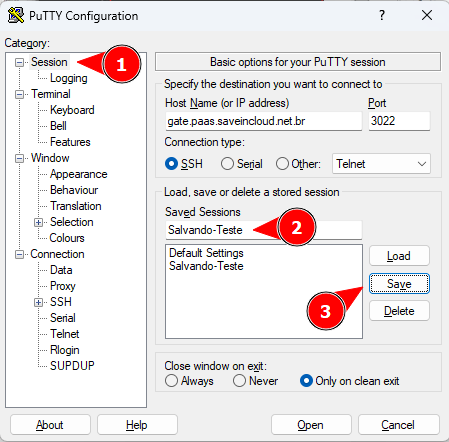Go to the Colours settings category
This screenshot has width=449, height=442.
67,238
